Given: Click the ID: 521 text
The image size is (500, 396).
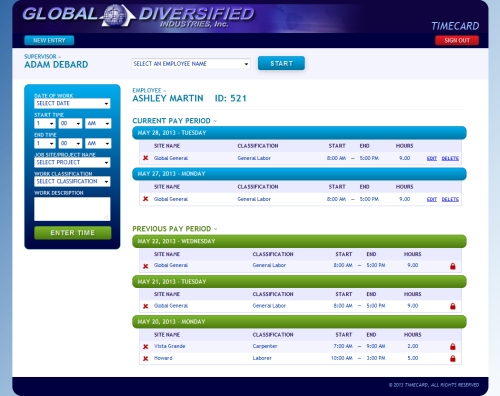Looking at the screenshot, I should (230, 98).
